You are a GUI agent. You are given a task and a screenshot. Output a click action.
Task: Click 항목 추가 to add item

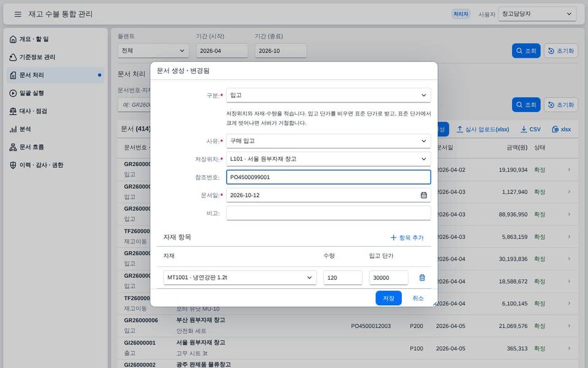tap(407, 238)
